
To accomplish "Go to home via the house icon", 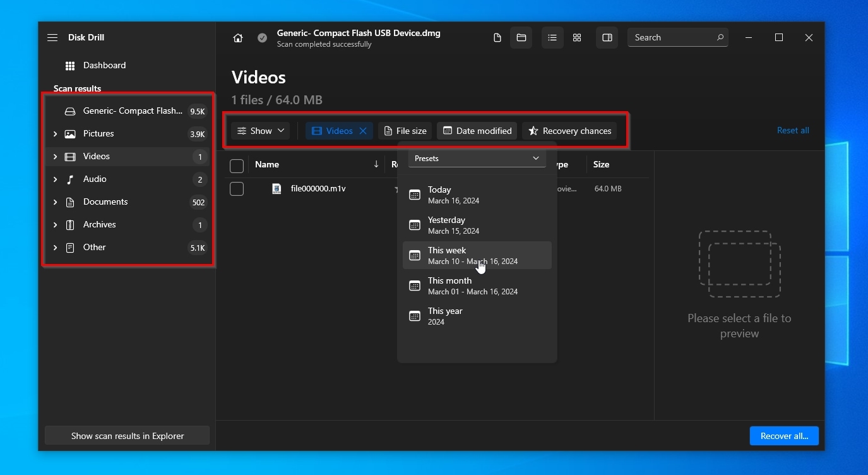I will 238,38.
